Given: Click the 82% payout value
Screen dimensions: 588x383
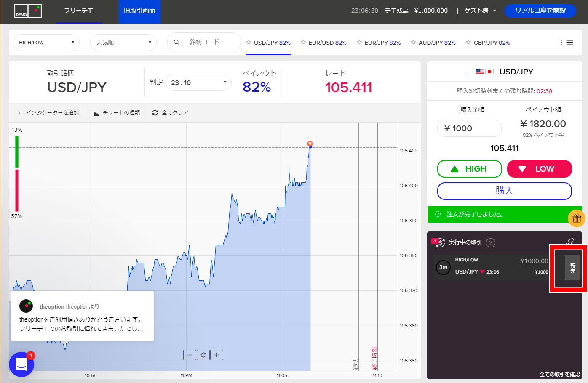Looking at the screenshot, I should click(x=257, y=87).
